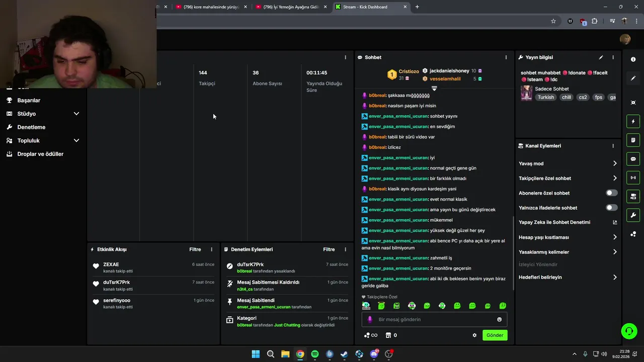Click Bir mesaj gönderin input field
Screen dimensions: 644x362
[x=434, y=319]
